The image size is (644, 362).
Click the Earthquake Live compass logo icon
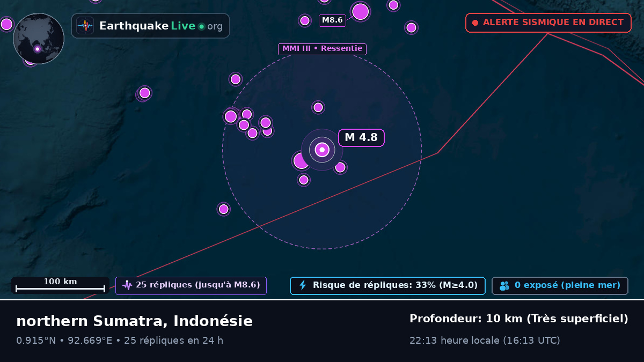point(85,26)
